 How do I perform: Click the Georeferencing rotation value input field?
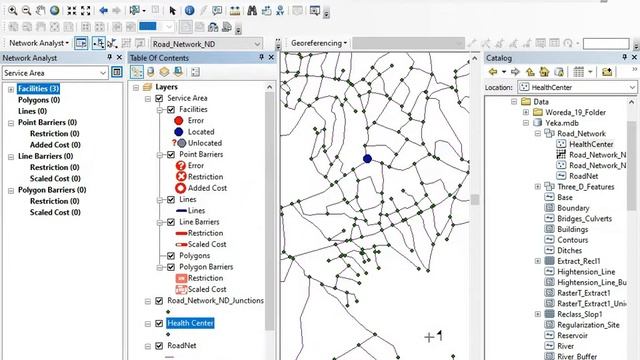(606, 43)
